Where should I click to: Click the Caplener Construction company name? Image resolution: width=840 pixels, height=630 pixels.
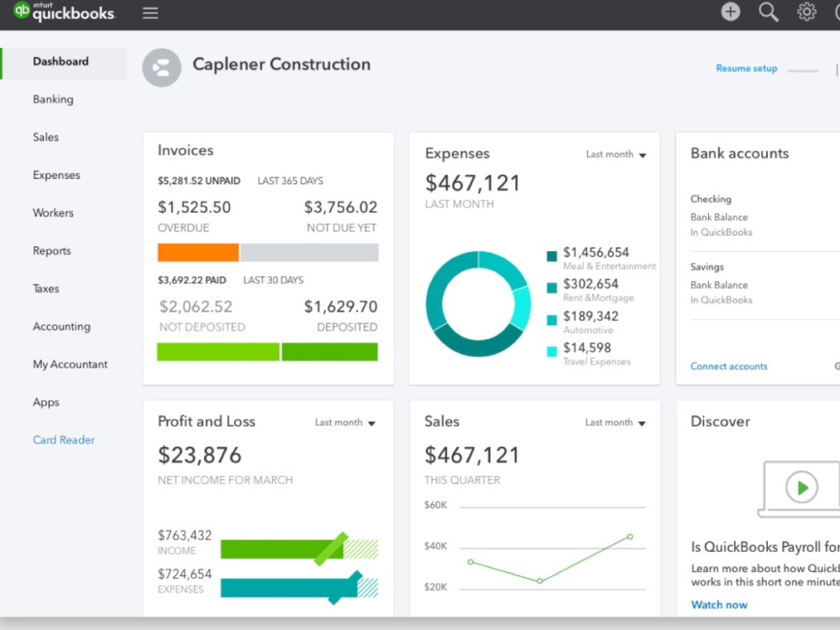pos(281,65)
